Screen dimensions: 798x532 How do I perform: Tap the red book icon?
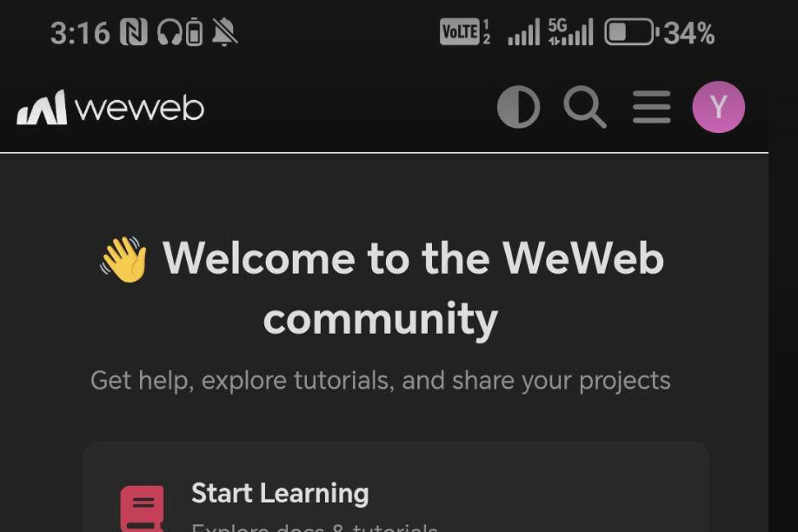click(142, 509)
